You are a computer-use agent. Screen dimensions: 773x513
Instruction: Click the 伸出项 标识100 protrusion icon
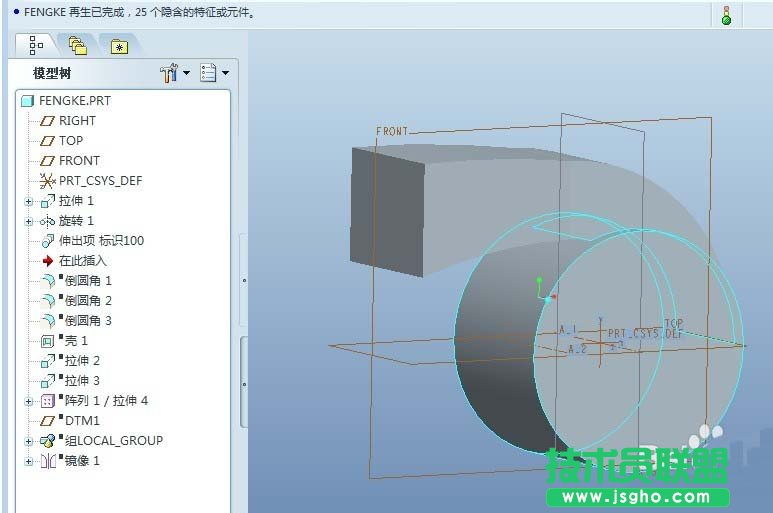click(x=47, y=241)
